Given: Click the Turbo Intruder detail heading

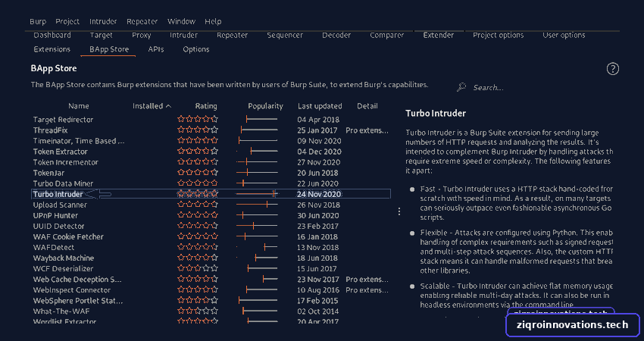Looking at the screenshot, I should pyautogui.click(x=436, y=114).
